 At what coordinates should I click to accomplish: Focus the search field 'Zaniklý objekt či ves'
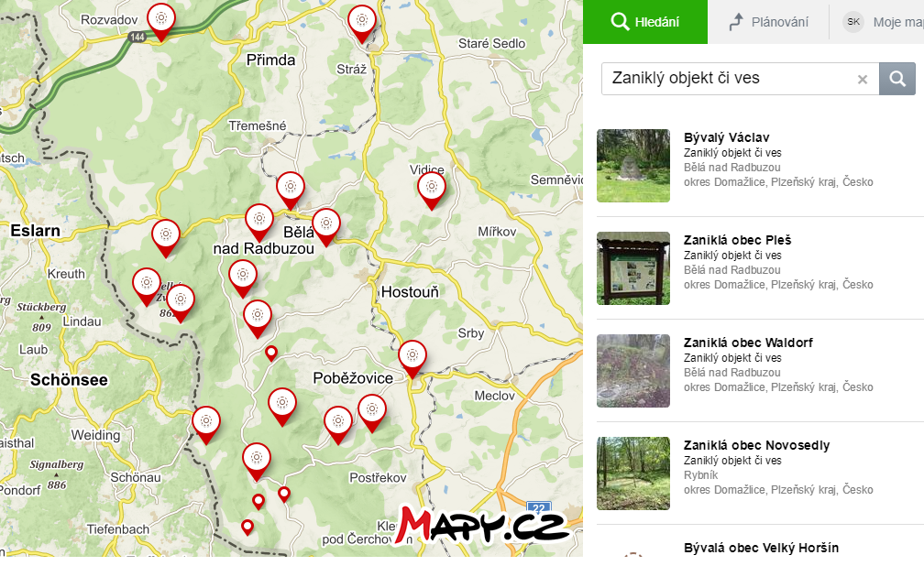pyautogui.click(x=740, y=79)
